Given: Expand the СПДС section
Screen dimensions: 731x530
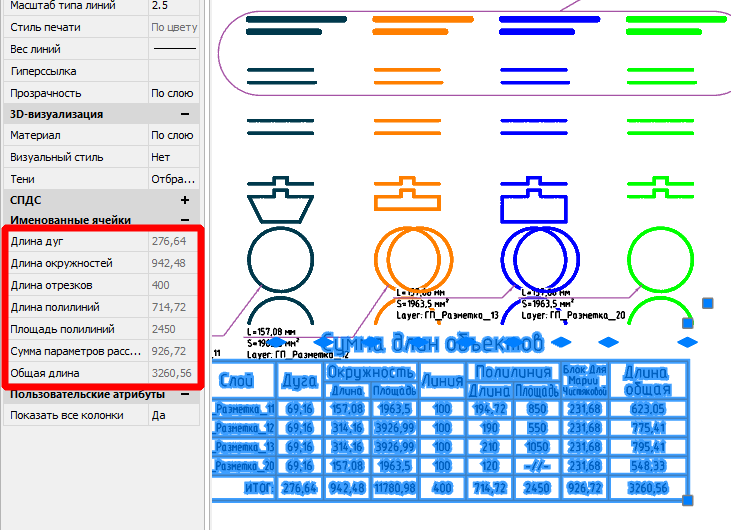Looking at the screenshot, I should 185,200.
